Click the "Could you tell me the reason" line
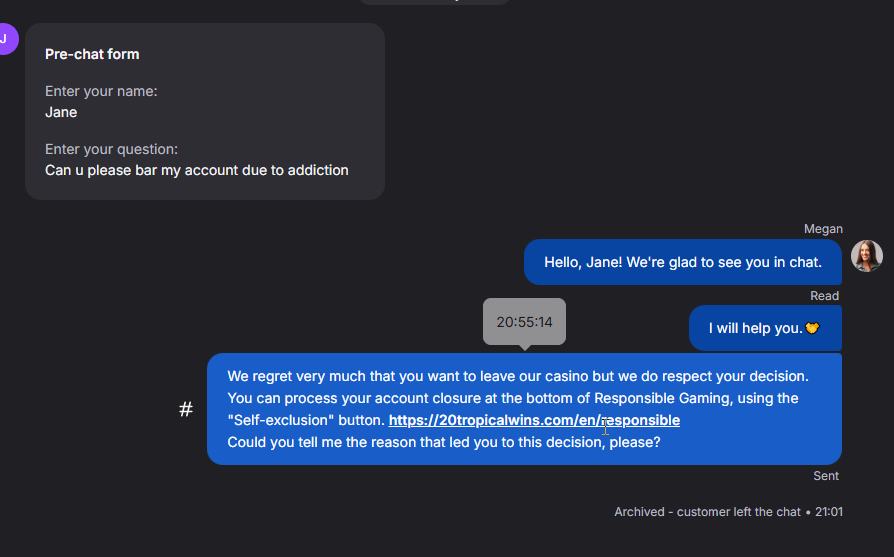This screenshot has width=894, height=557. pyautogui.click(x=443, y=442)
